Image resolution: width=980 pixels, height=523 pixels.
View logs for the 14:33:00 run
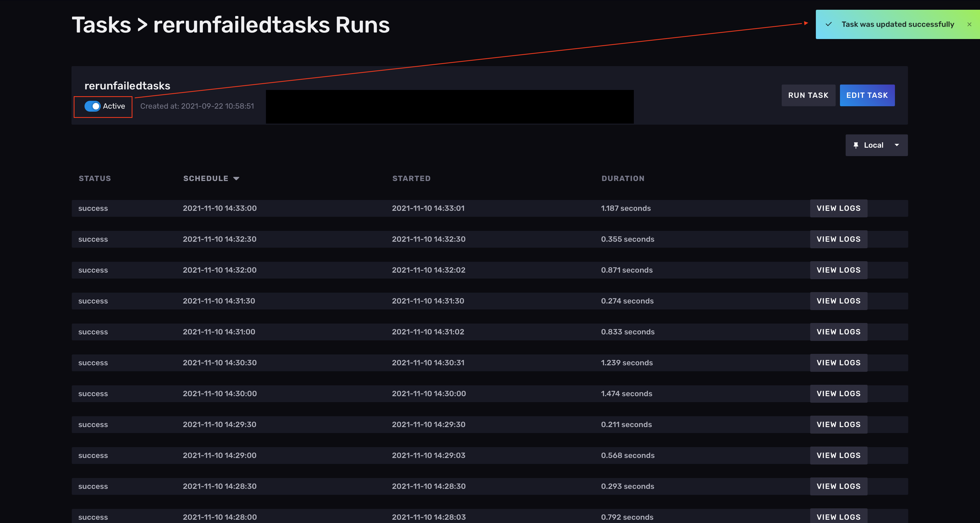[x=839, y=208]
